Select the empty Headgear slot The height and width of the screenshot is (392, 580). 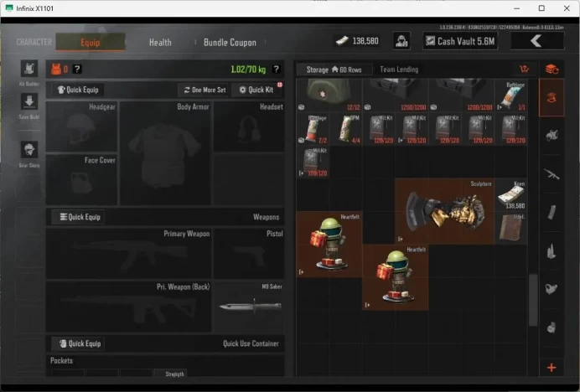pos(81,126)
